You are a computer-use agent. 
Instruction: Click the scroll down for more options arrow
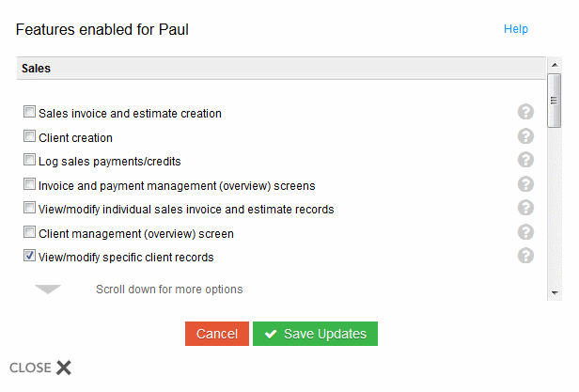tap(49, 290)
